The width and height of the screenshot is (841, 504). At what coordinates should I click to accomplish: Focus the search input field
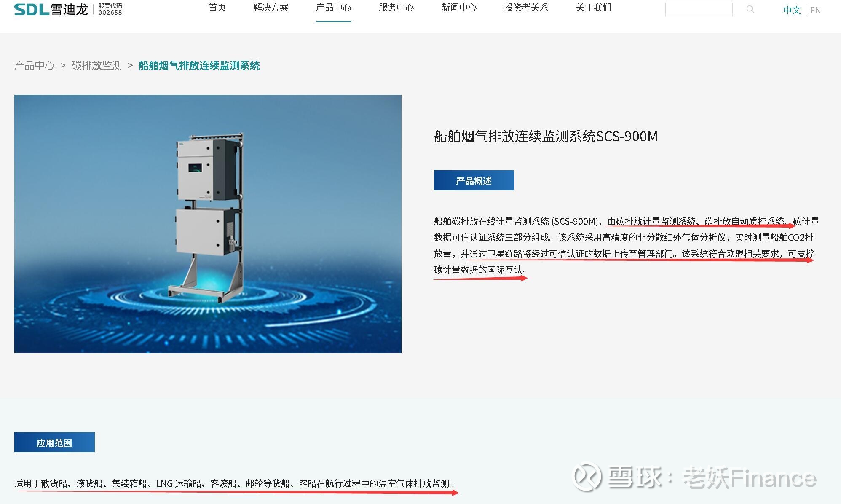[x=699, y=9]
